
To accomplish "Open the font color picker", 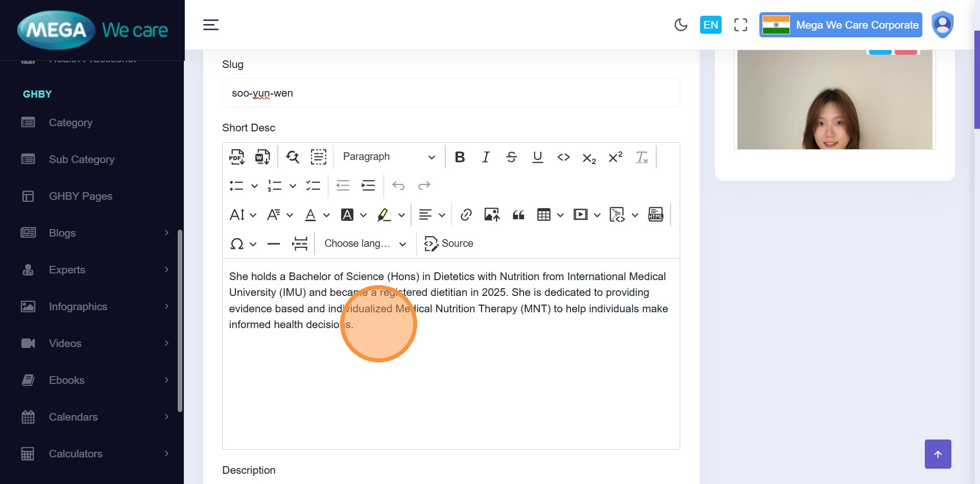I will (310, 215).
